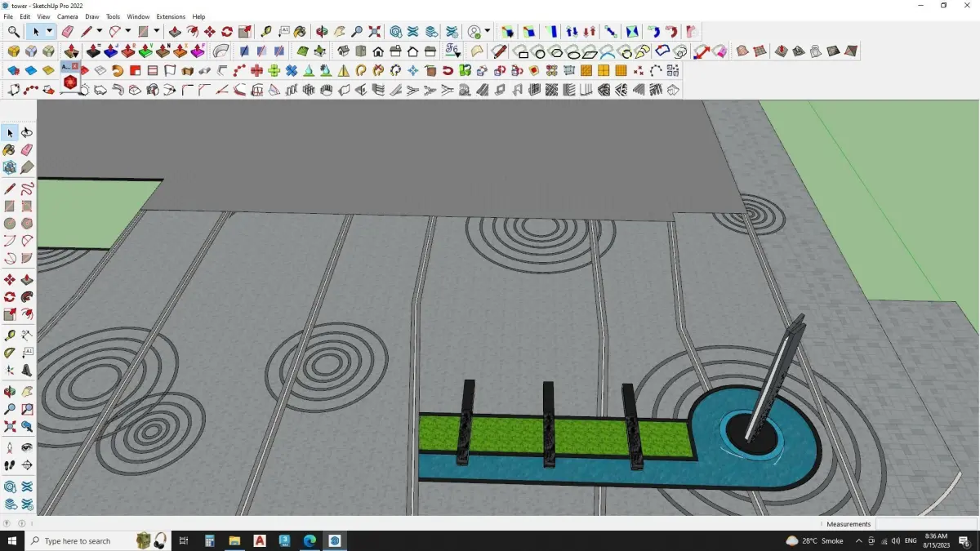The image size is (980, 551).
Task: Open Microsoft Edge from the taskbar
Action: tap(310, 540)
